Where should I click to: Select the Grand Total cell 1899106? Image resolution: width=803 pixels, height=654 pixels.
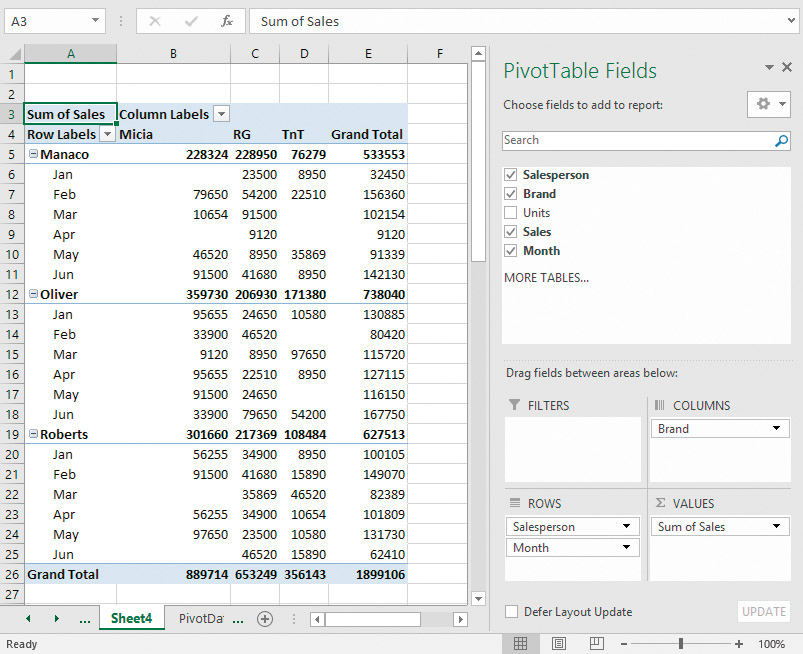click(368, 574)
